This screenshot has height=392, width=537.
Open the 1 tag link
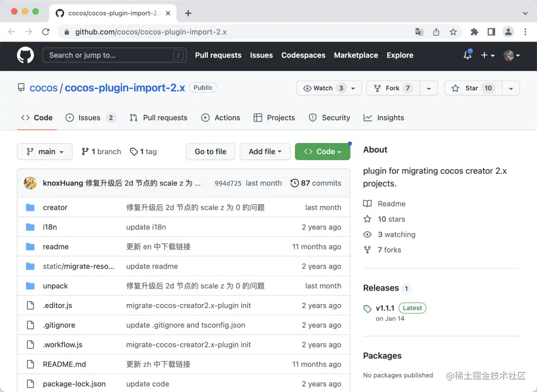click(x=143, y=152)
